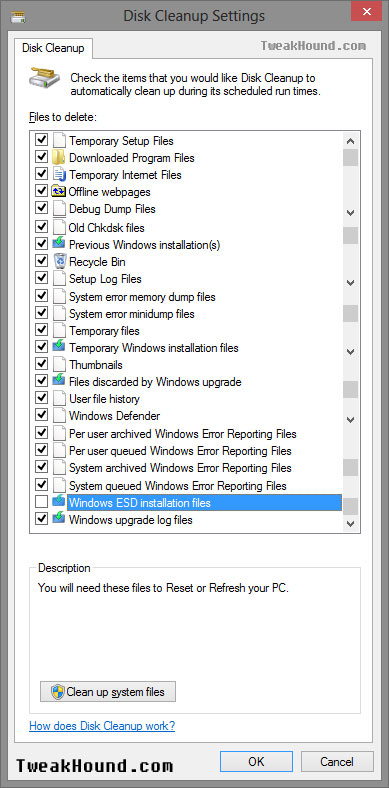This screenshot has height=788, width=389.
Task: Uncheck the Offline webpages checkbox
Action: 41,191
